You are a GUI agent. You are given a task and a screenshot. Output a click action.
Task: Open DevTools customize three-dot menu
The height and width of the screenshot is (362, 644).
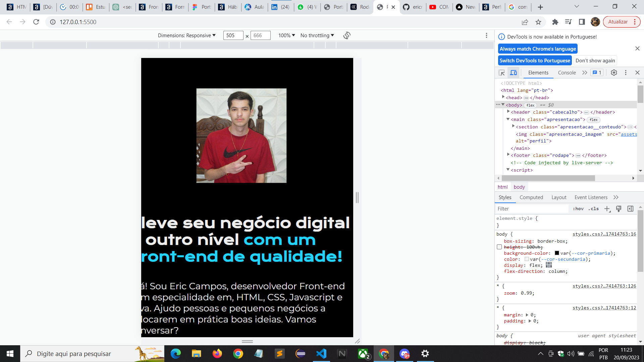(626, 72)
